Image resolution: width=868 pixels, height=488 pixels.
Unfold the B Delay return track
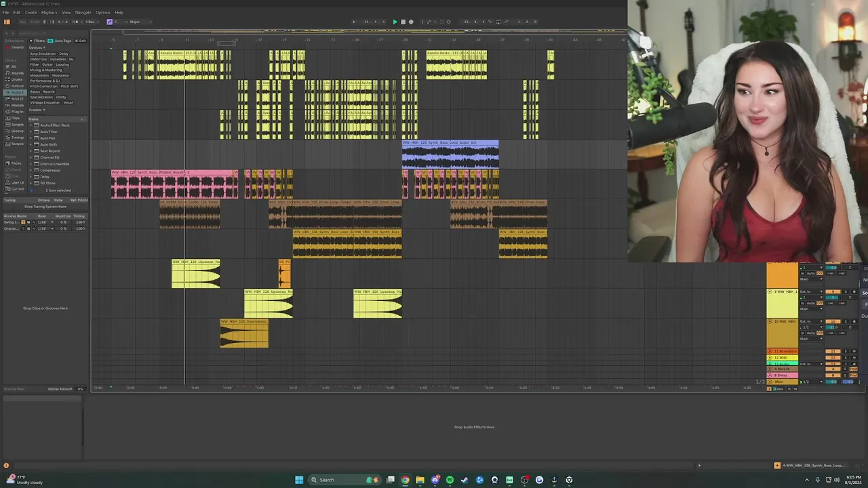pyautogui.click(x=770, y=375)
